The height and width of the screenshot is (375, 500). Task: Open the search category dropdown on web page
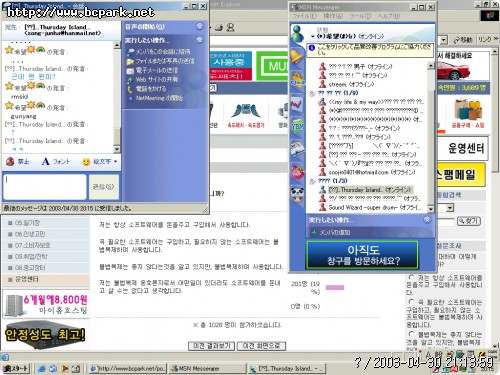tap(450, 208)
